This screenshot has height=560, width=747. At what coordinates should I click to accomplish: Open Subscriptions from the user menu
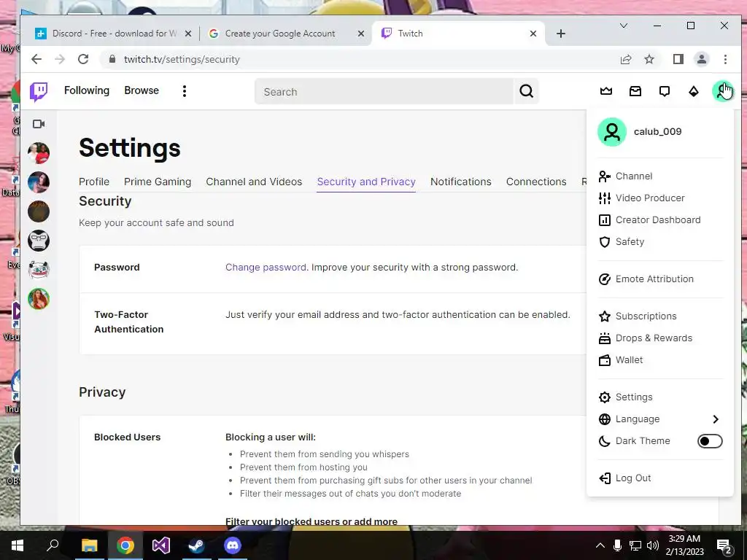pyautogui.click(x=660, y=316)
